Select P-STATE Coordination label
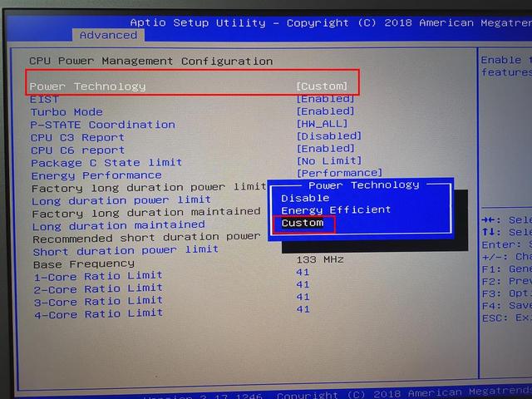This screenshot has height=399, width=532. tap(103, 125)
